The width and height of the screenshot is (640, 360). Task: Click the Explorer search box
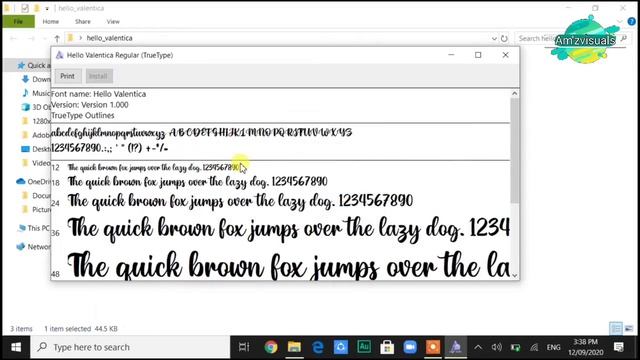[571, 38]
